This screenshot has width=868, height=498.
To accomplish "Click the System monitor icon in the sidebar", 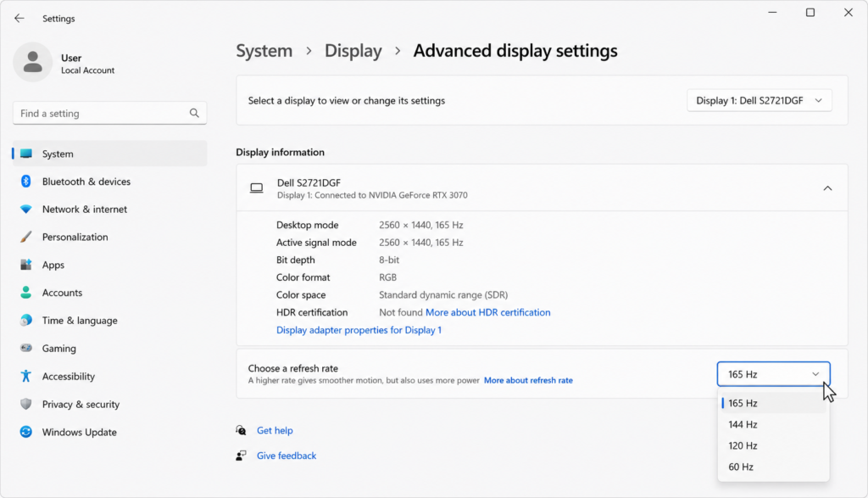I will [x=26, y=154].
